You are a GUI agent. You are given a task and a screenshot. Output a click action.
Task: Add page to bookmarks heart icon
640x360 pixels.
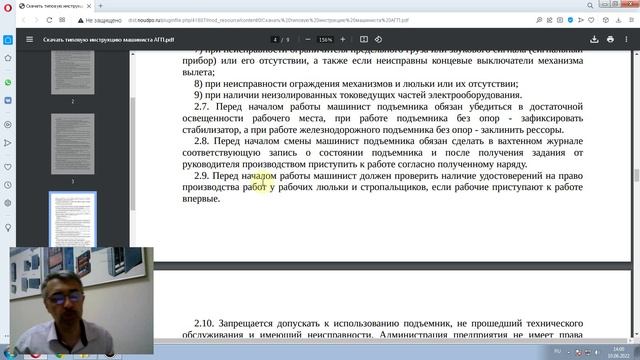[591, 20]
